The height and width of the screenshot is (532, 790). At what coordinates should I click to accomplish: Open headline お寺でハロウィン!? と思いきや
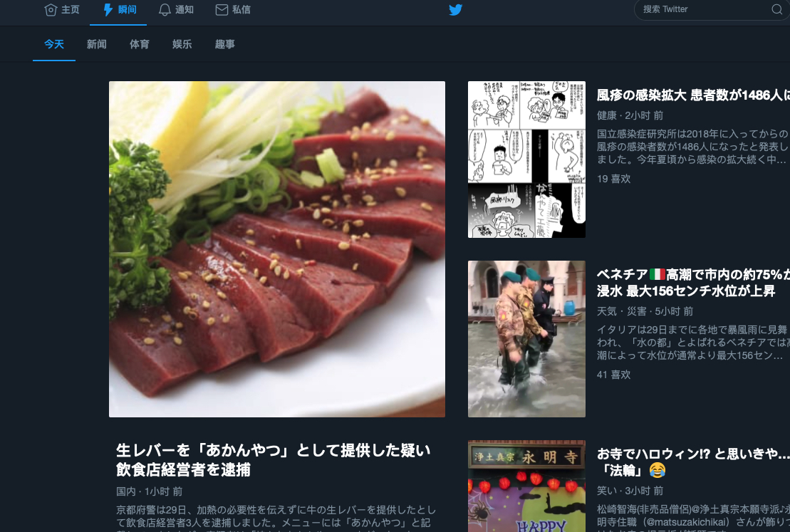coord(693,462)
